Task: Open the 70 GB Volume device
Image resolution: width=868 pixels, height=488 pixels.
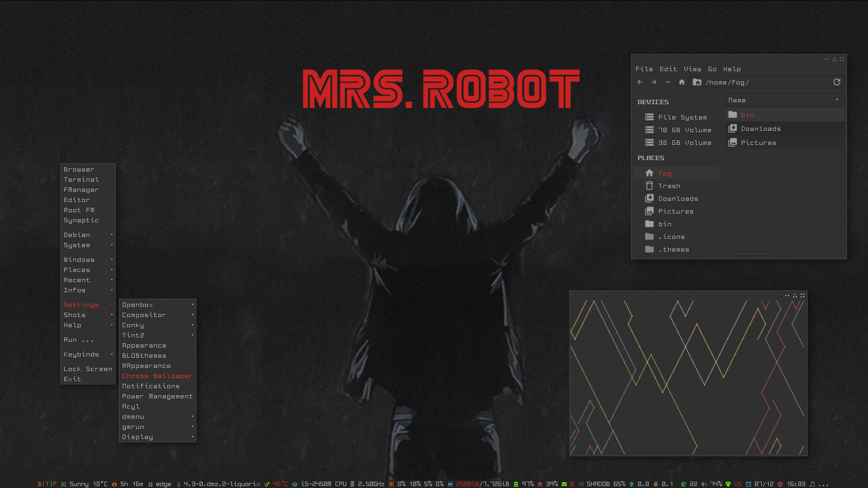Action: (684, 130)
